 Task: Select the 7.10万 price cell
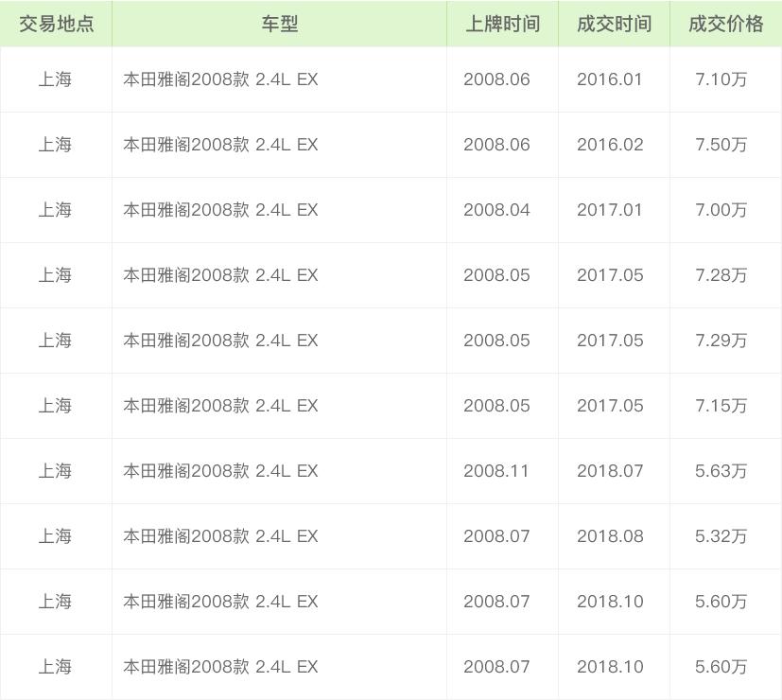coord(721,79)
